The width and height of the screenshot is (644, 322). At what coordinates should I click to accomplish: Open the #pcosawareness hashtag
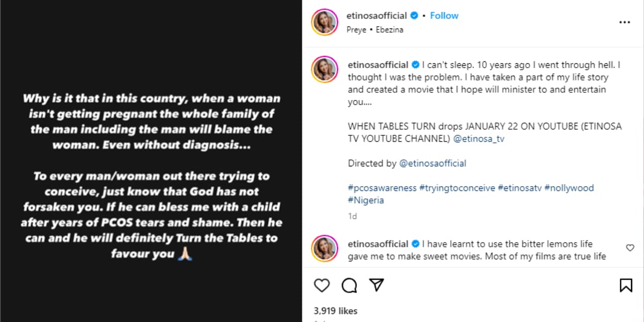click(382, 188)
